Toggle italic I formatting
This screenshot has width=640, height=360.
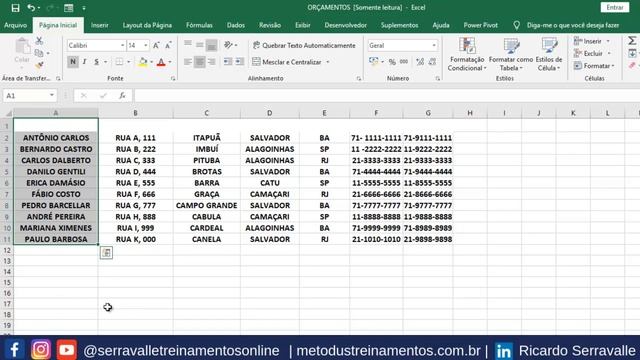click(84, 62)
